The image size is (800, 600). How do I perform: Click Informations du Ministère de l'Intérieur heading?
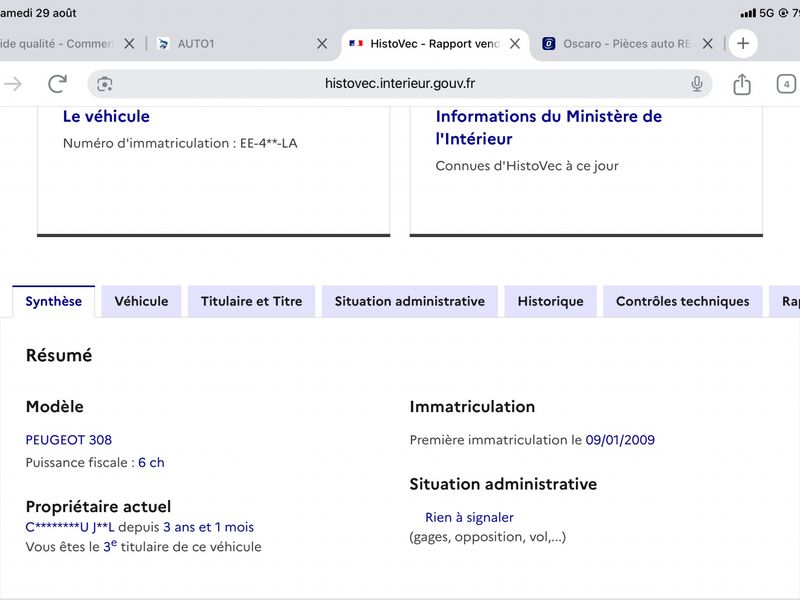548,128
